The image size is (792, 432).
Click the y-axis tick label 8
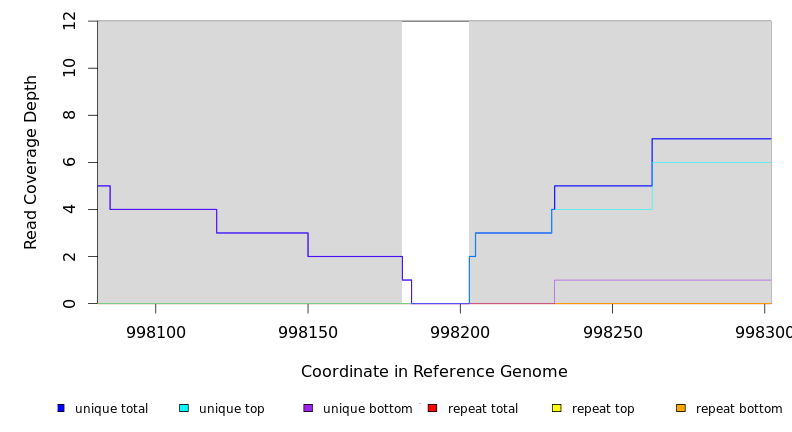tap(69, 115)
